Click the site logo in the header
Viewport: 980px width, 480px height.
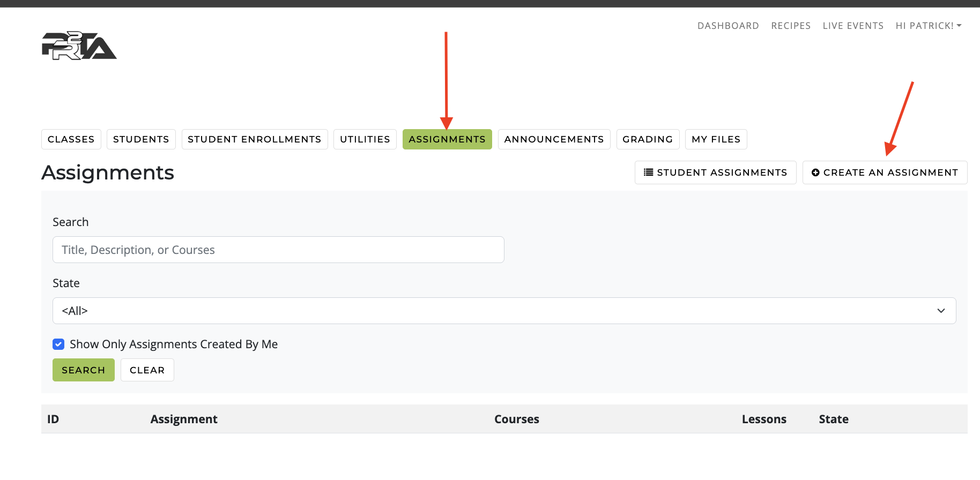pyautogui.click(x=79, y=46)
